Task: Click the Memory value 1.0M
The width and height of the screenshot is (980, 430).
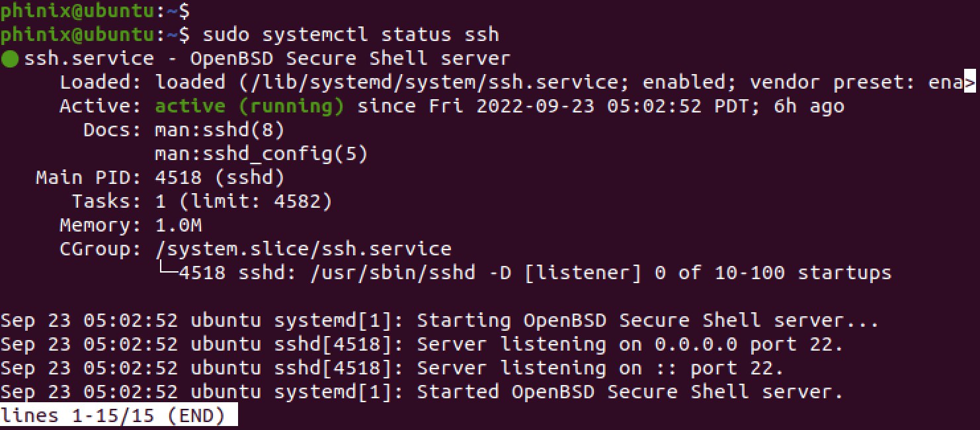Action: [178, 226]
